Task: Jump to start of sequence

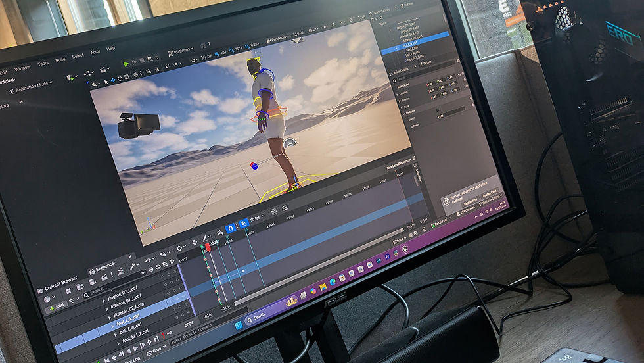Action: (106, 360)
